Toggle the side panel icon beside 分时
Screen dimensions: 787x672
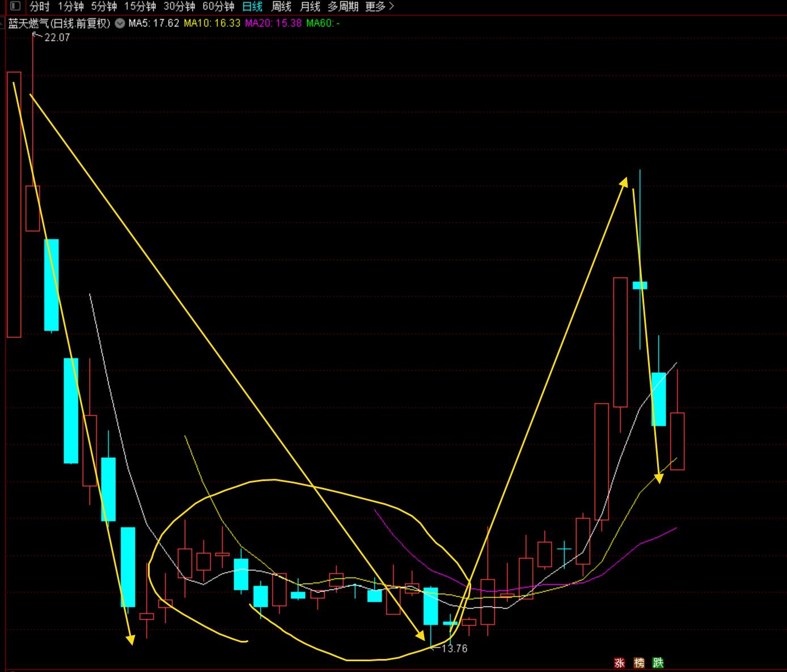pos(15,7)
